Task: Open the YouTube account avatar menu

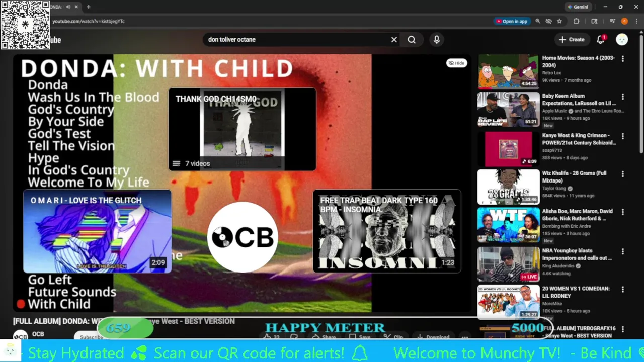Action: click(x=622, y=40)
